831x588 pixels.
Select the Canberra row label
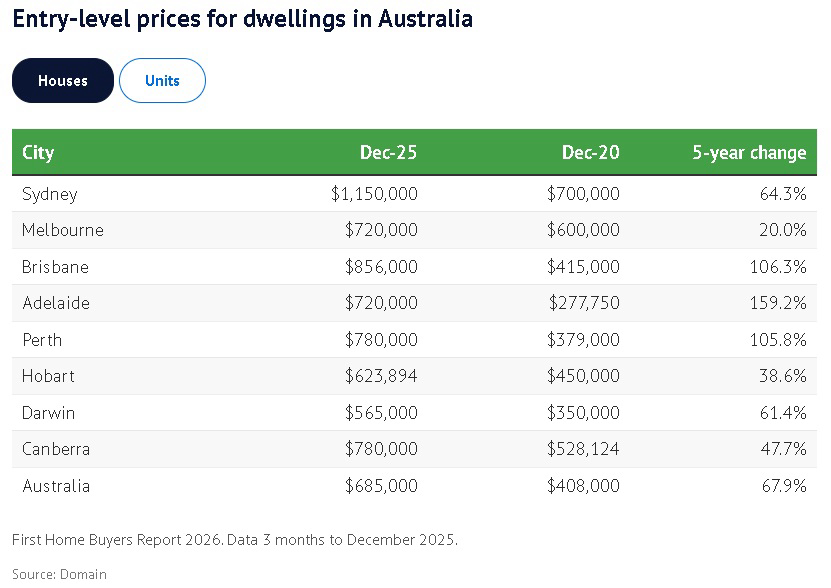(x=56, y=449)
